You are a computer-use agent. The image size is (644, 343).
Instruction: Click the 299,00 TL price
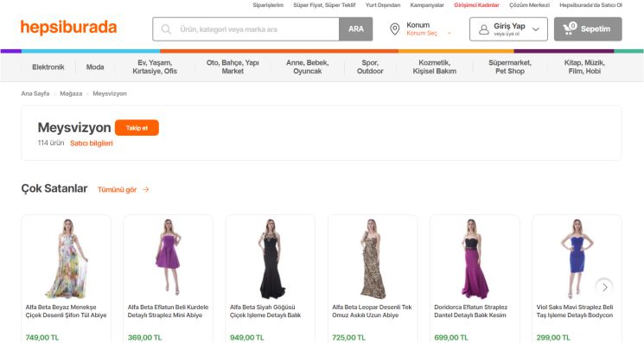[x=553, y=337]
